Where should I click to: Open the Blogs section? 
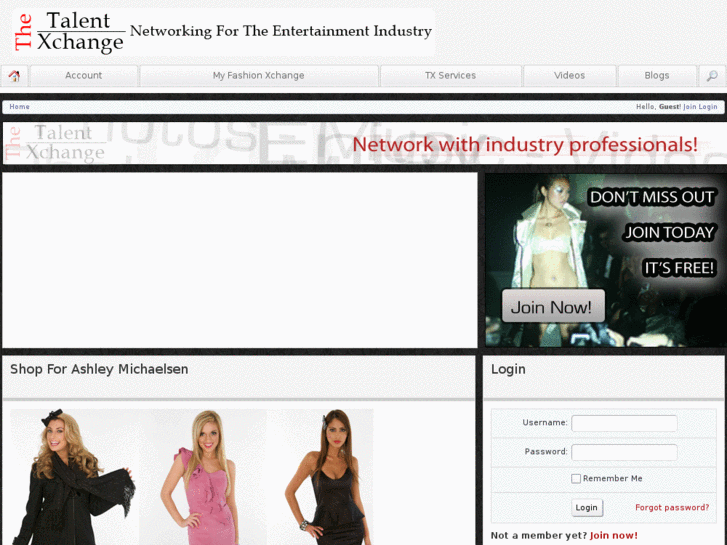click(x=657, y=76)
